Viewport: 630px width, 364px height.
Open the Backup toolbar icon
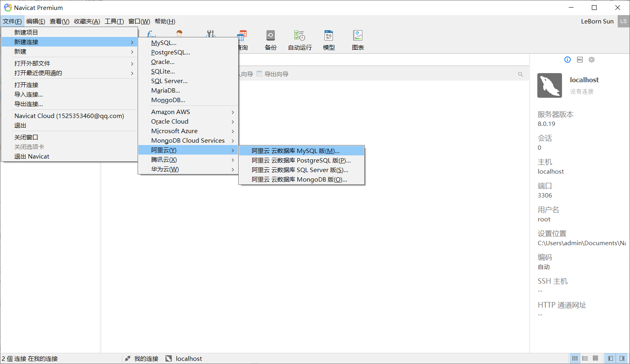click(x=270, y=40)
